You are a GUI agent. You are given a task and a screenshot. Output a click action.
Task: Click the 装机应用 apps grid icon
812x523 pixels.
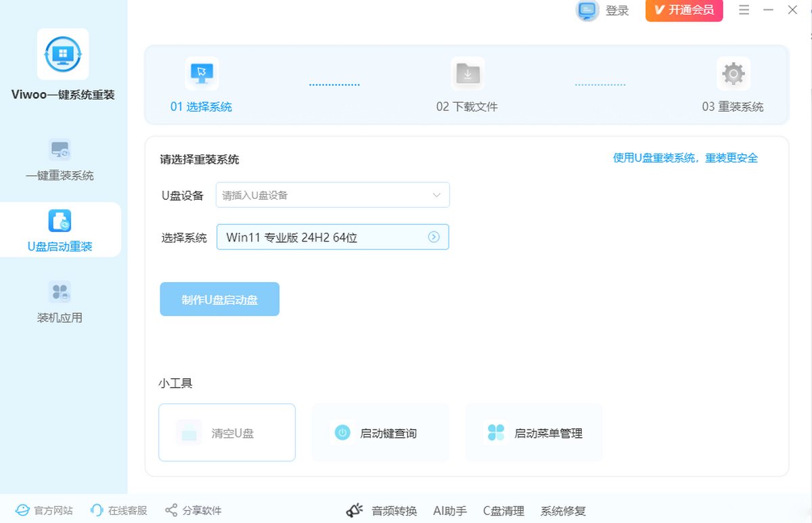(60, 292)
